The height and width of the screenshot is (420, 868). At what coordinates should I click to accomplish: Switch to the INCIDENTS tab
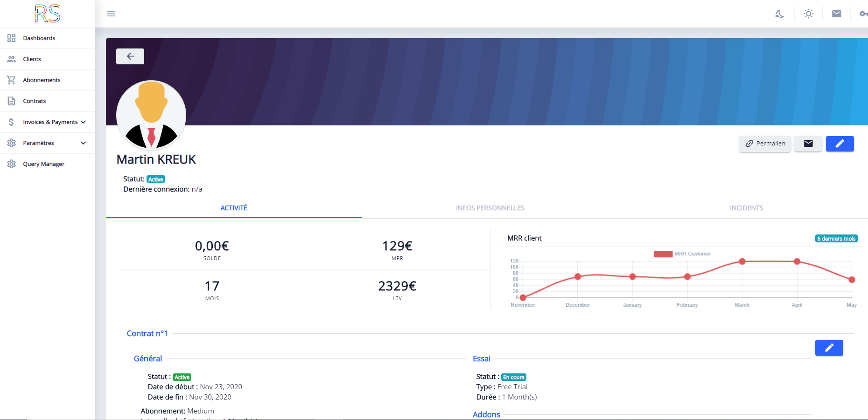746,208
